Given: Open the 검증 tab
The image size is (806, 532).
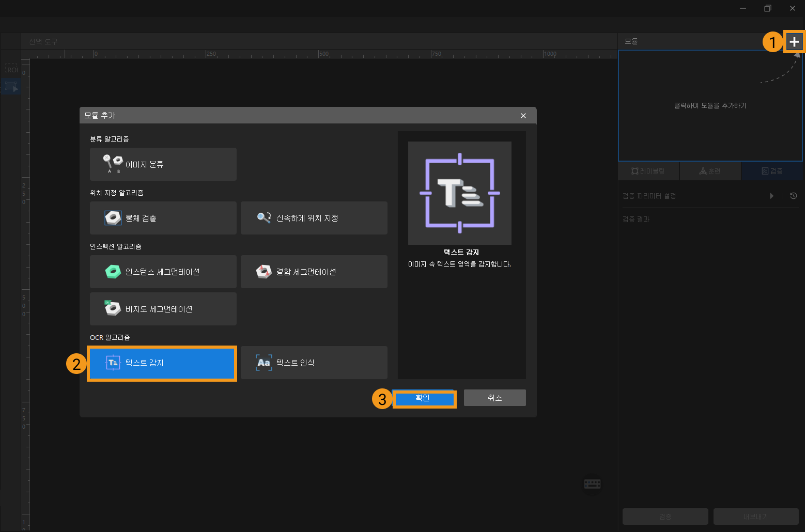Looking at the screenshot, I should tap(772, 171).
